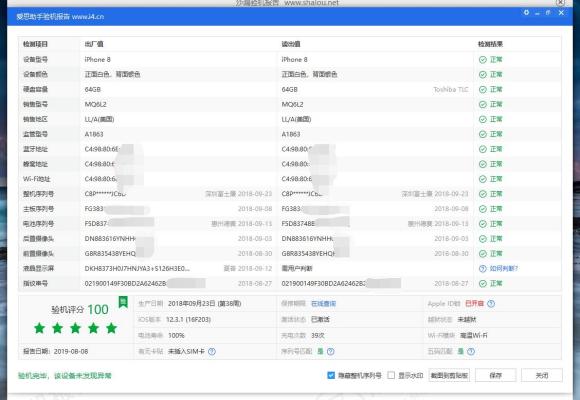The image size is (580, 400).
Task: Click the 验机评分 score '100'
Action: [x=98, y=309]
